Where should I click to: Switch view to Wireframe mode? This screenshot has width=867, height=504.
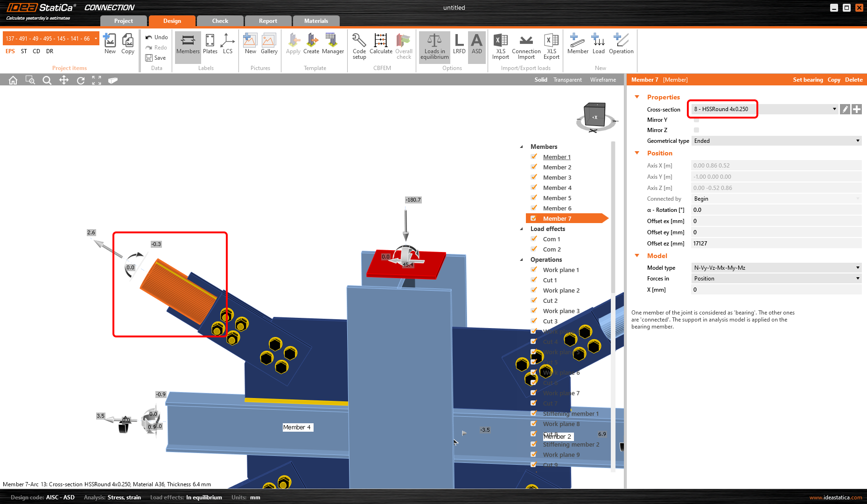click(x=603, y=80)
